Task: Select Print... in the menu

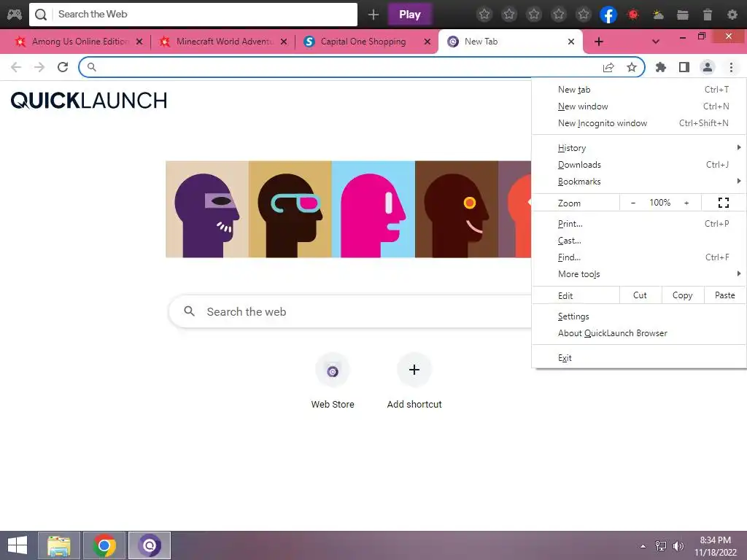Action: pos(639,224)
